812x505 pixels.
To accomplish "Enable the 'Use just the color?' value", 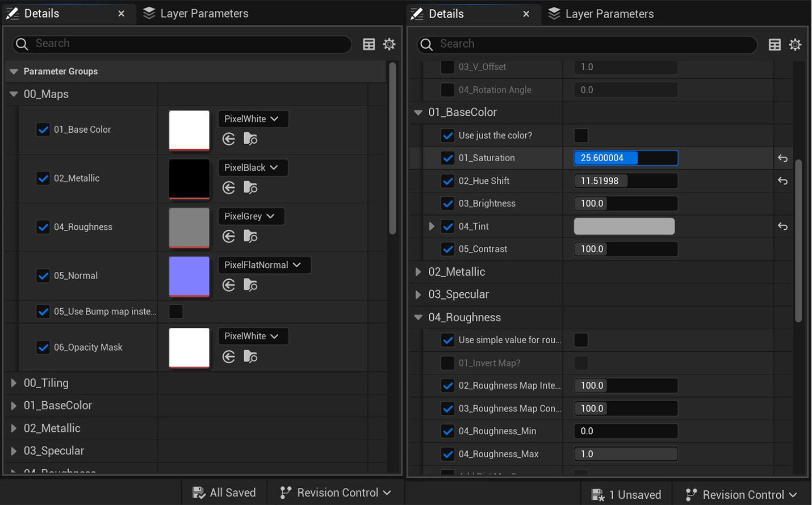I will tap(581, 136).
